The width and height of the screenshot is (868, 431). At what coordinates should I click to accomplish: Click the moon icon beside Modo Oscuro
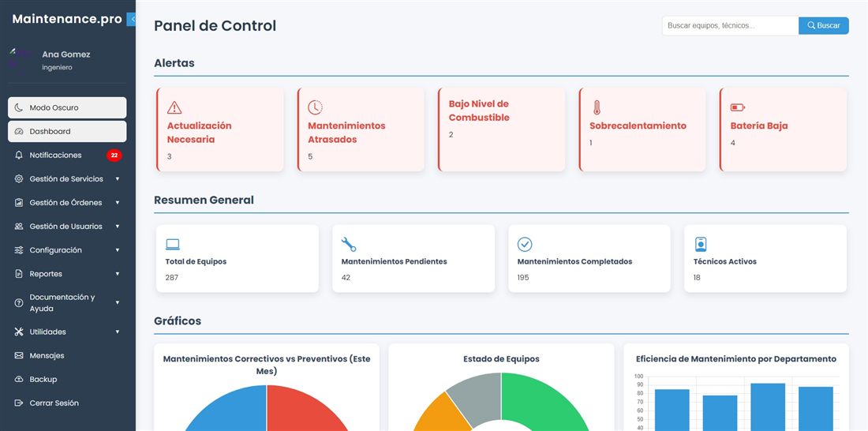click(19, 107)
